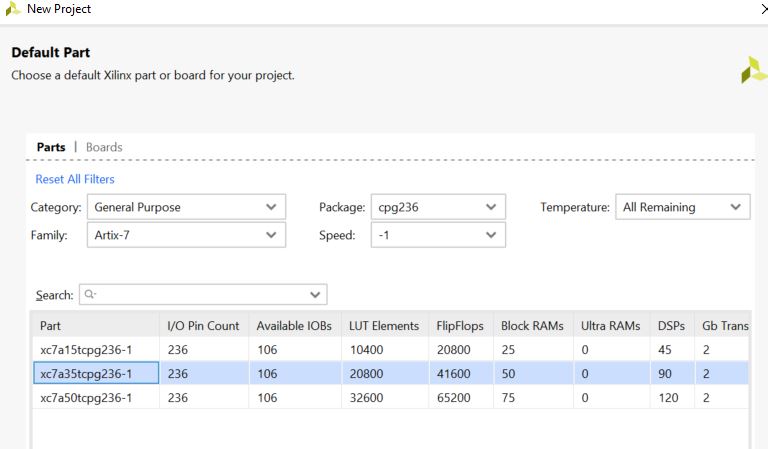The image size is (768, 449).
Task: Sort by the Part column header
Action: pyautogui.click(x=95, y=326)
